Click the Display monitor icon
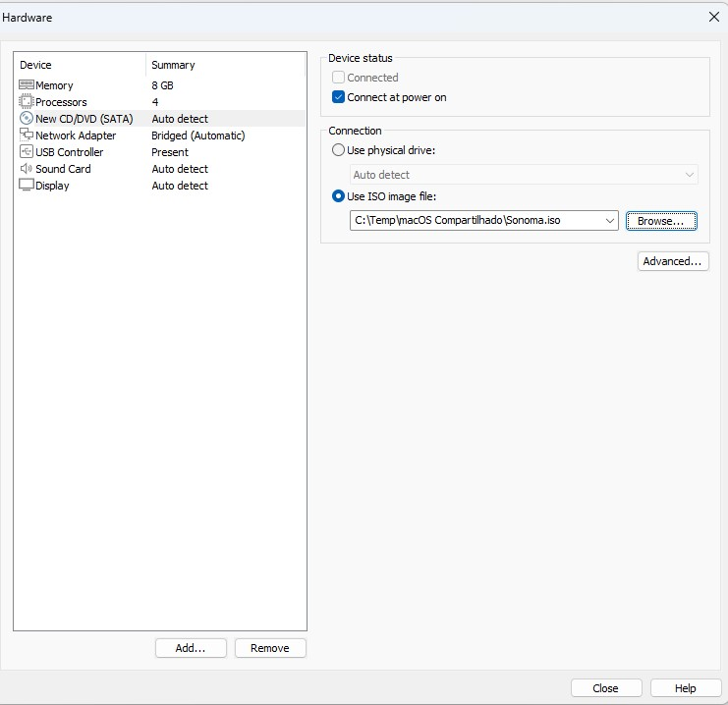The image size is (728, 705). point(27,186)
